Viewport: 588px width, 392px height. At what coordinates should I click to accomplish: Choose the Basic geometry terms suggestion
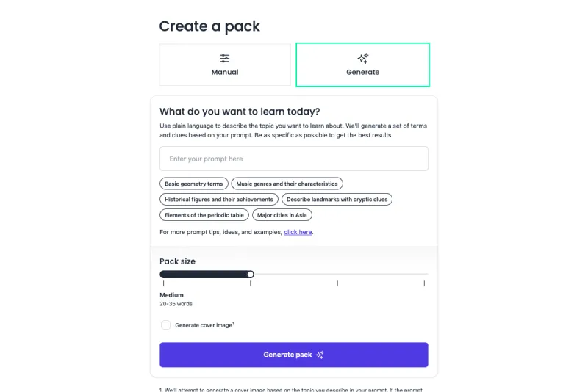(194, 184)
